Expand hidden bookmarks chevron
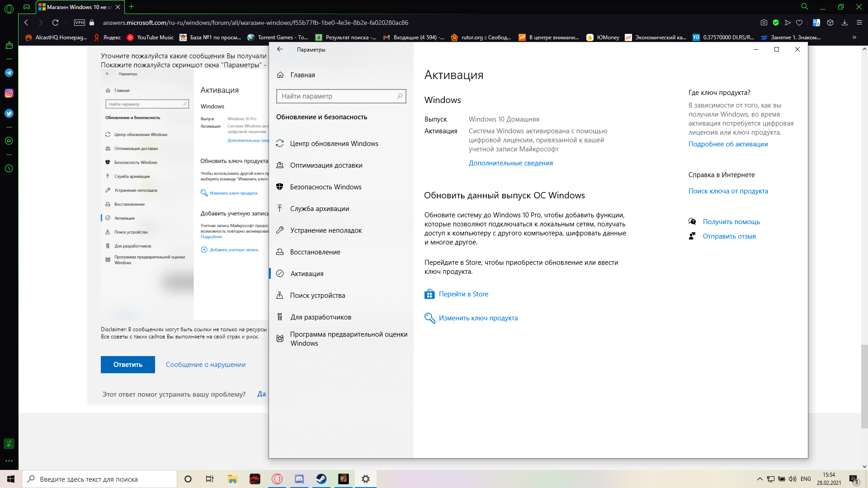 tap(854, 38)
